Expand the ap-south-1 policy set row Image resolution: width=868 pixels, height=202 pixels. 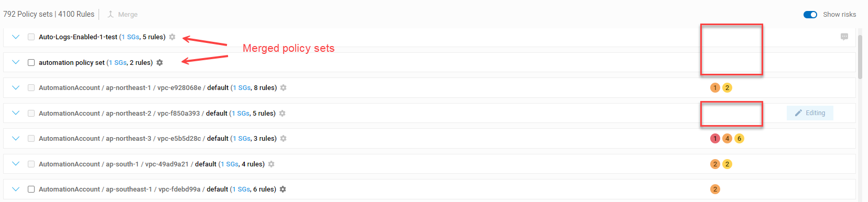coord(16,164)
